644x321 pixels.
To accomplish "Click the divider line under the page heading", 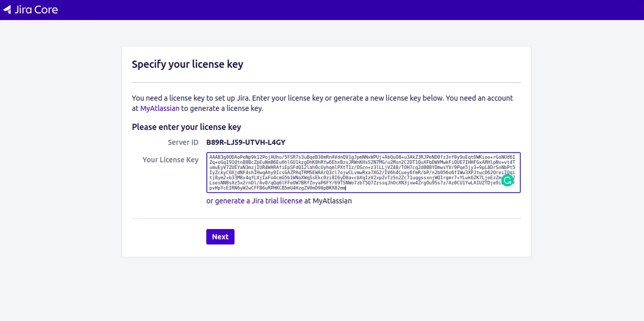I will coord(326,82).
